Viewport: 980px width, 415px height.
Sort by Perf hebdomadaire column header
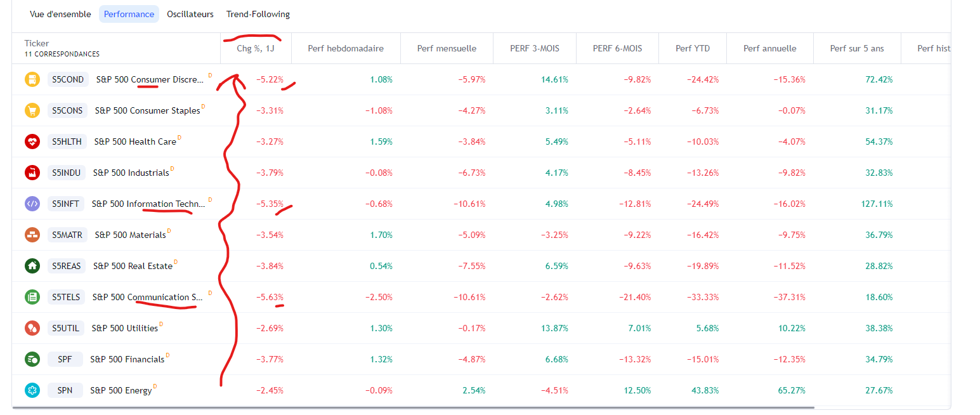tap(346, 48)
